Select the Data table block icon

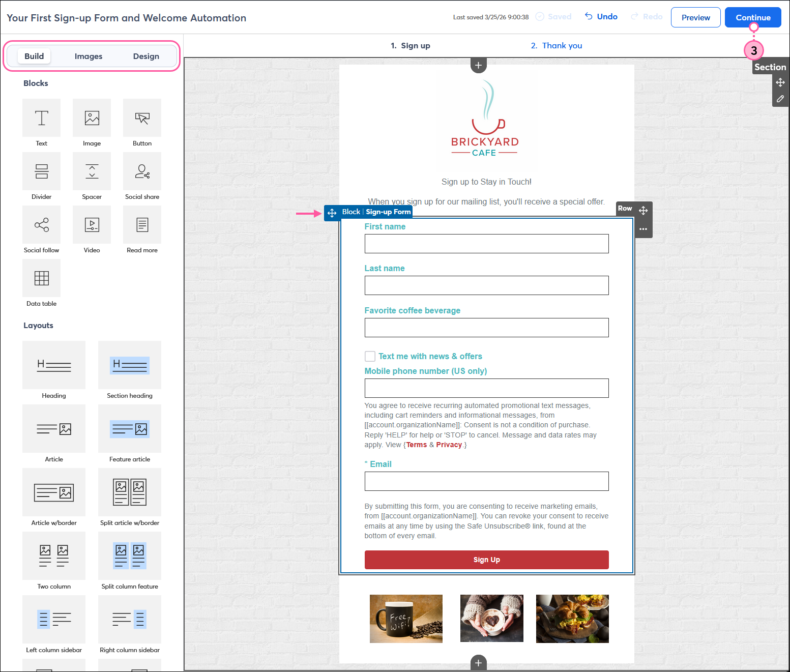click(x=41, y=278)
